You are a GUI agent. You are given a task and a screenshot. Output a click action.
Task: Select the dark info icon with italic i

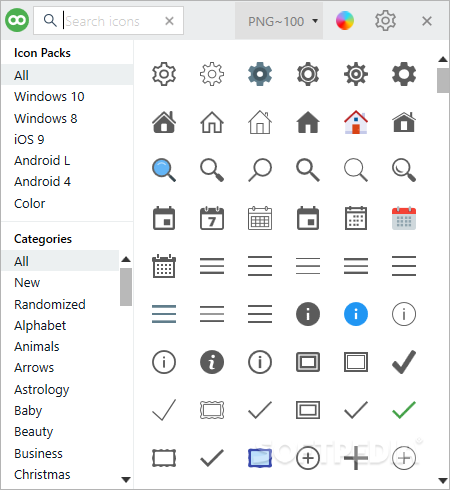pos(212,362)
